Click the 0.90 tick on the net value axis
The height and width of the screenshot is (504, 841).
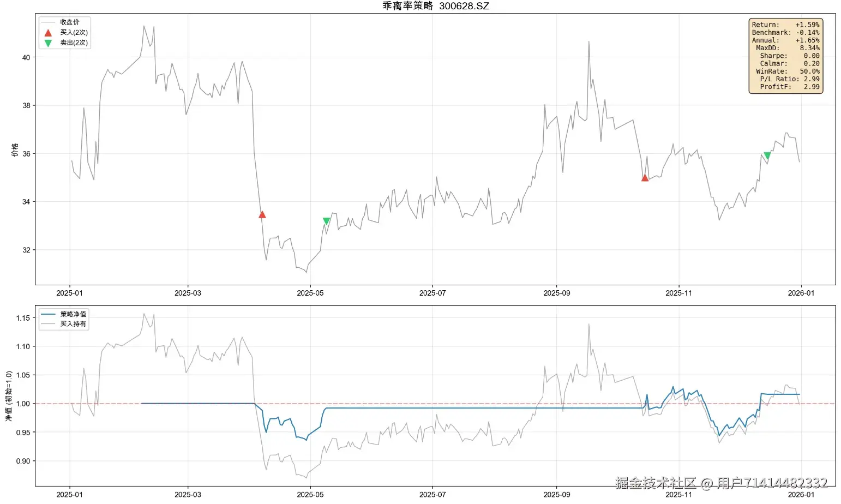click(x=23, y=461)
